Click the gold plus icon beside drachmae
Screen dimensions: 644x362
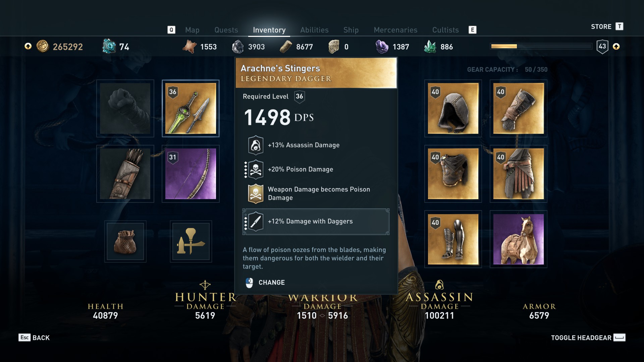coord(28,46)
